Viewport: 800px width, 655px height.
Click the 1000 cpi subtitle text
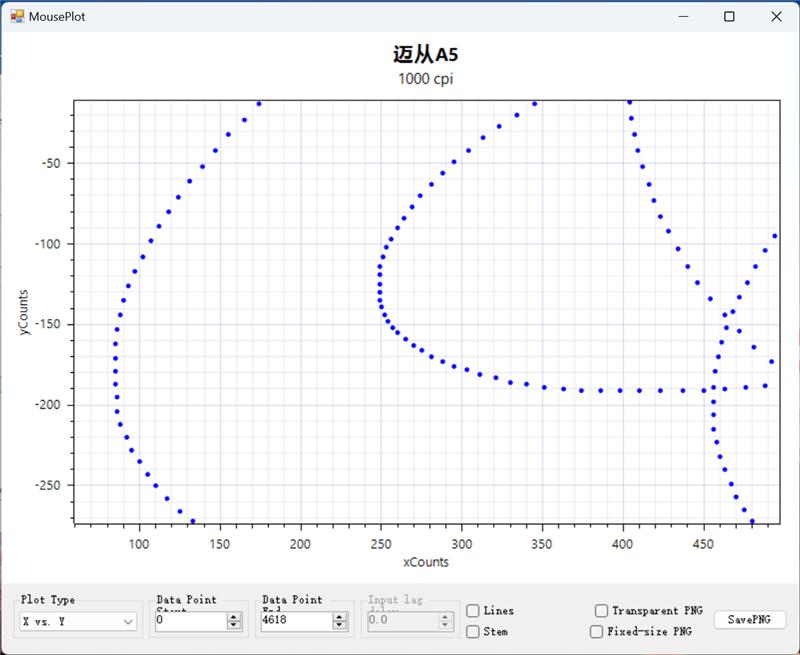[425, 79]
